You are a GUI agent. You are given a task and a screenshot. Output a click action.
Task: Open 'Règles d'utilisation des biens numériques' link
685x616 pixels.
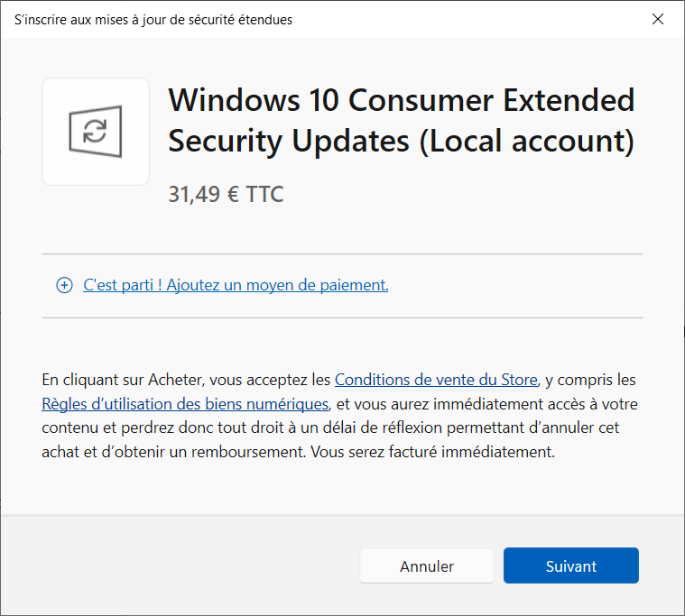tap(185, 404)
